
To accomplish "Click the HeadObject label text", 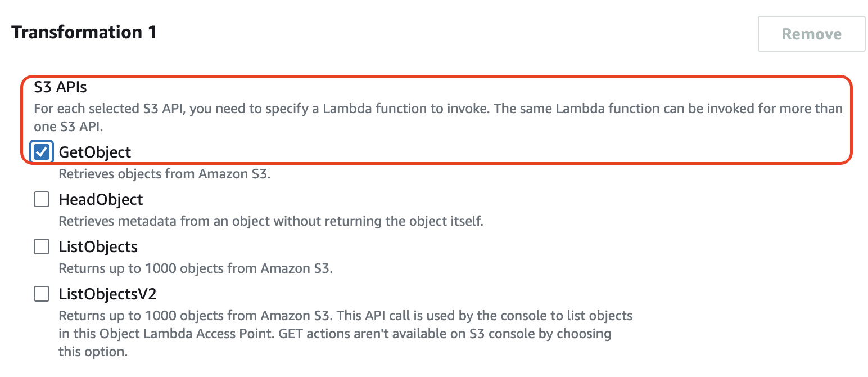I will pyautogui.click(x=101, y=200).
